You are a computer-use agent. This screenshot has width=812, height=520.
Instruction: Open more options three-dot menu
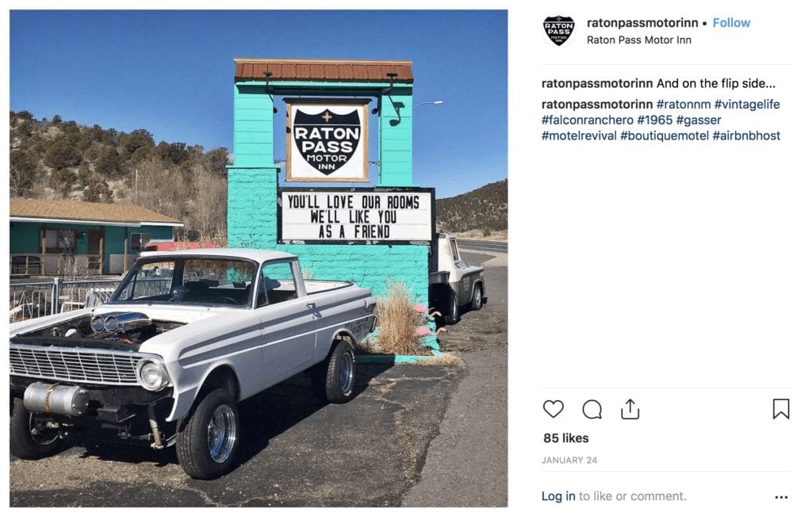point(781,497)
